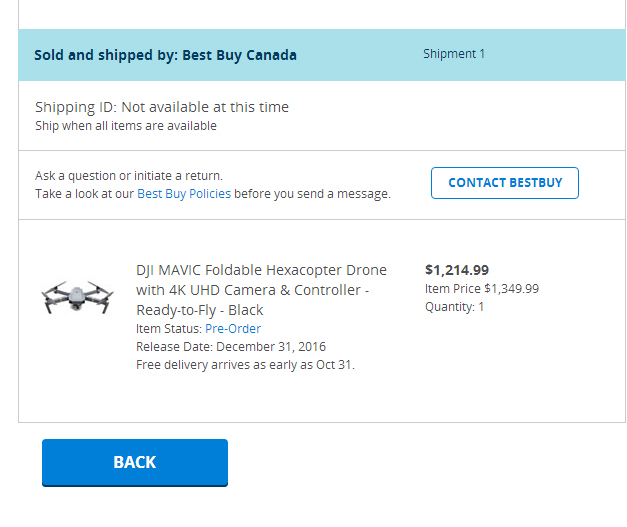Screen dimensions: 627x527
Task: Open the DJI Mavic drone thumbnail image
Action: click(77, 296)
